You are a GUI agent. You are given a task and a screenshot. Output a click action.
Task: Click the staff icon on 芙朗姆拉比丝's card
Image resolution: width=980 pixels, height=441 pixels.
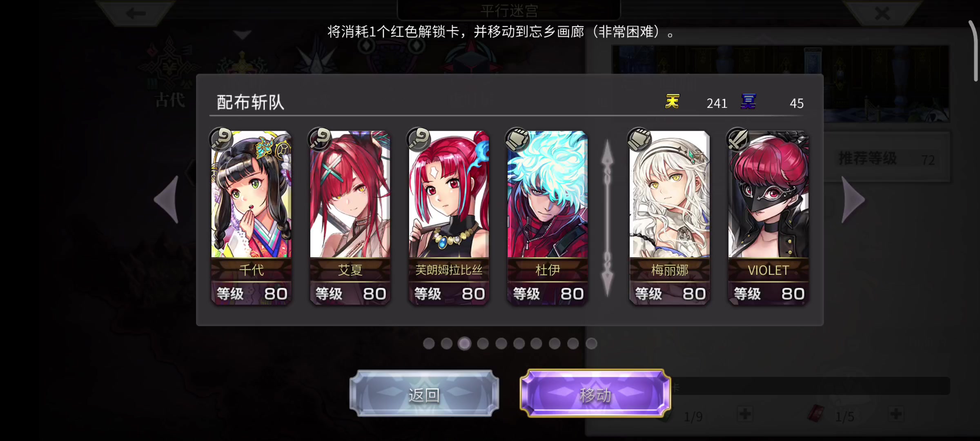coord(419,139)
